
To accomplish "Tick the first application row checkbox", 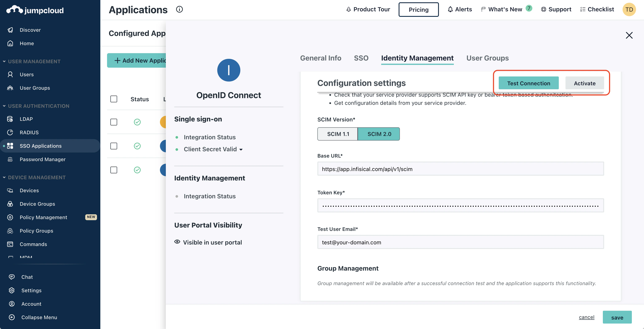I will (114, 122).
